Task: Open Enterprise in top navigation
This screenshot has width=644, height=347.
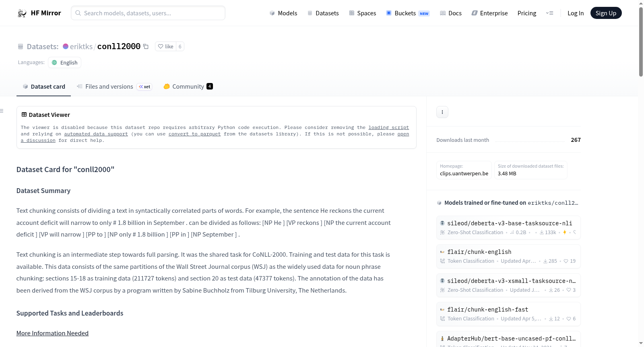Action: (489, 13)
